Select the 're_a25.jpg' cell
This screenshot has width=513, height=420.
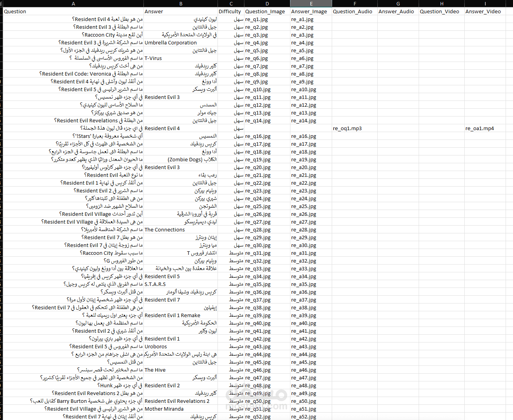[311, 206]
